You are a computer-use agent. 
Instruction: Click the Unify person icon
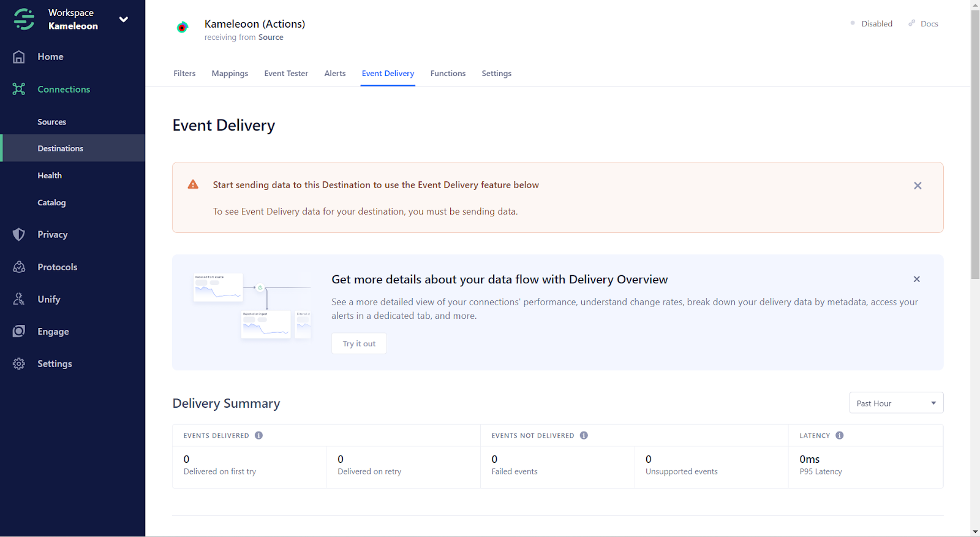tap(19, 299)
